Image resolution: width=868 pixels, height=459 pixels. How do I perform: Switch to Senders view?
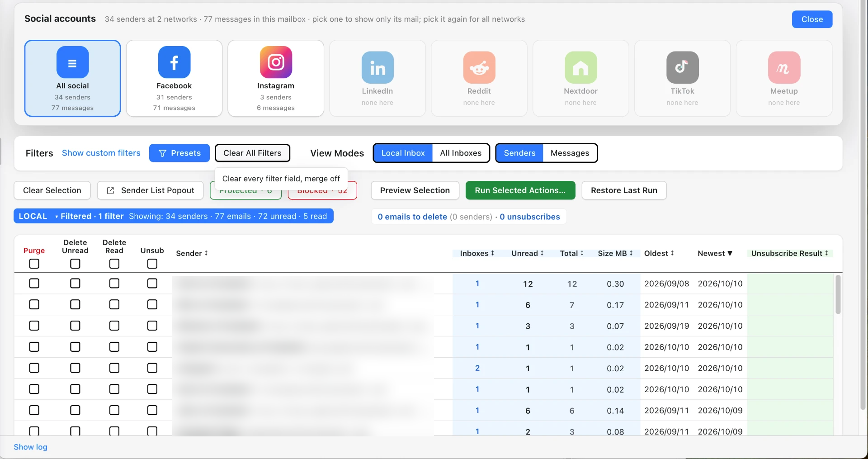(x=519, y=153)
